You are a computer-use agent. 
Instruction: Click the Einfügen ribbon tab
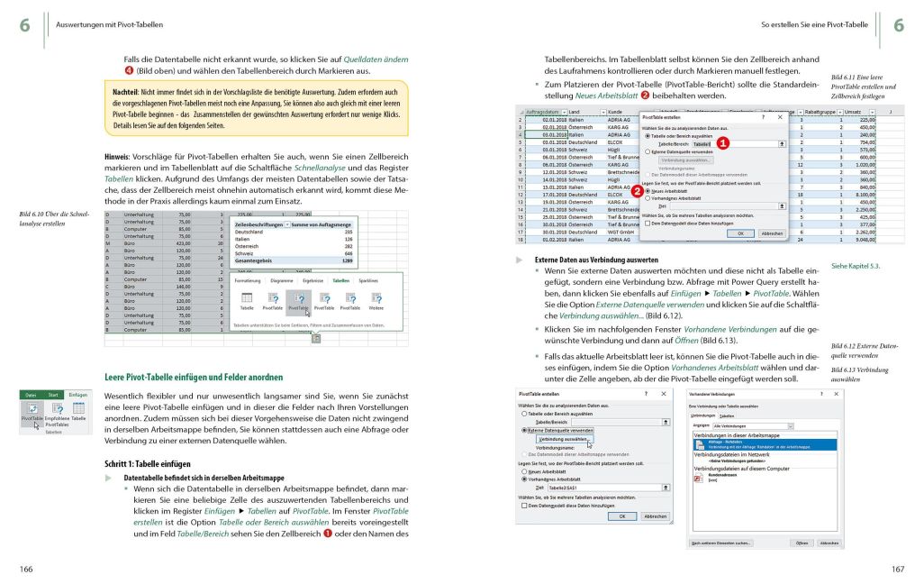[77, 395]
